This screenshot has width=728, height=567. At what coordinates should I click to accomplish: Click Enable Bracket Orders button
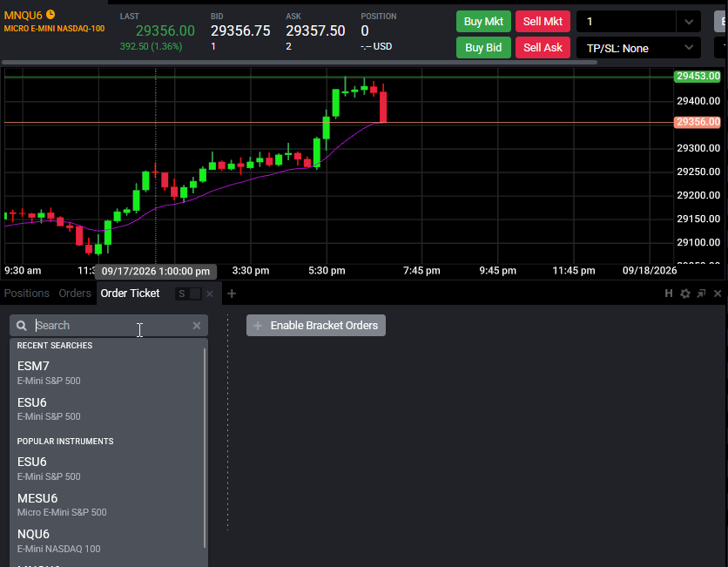[x=316, y=326]
